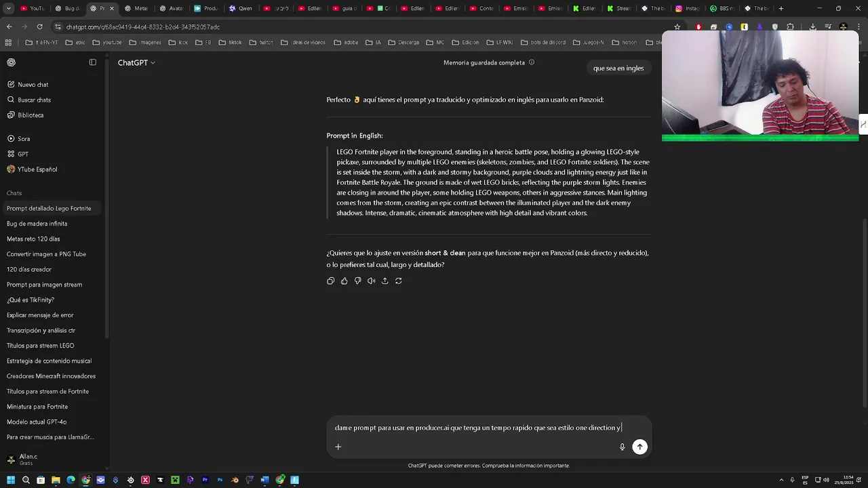
Task: Switch to the Qwen browser tab
Action: (241, 8)
